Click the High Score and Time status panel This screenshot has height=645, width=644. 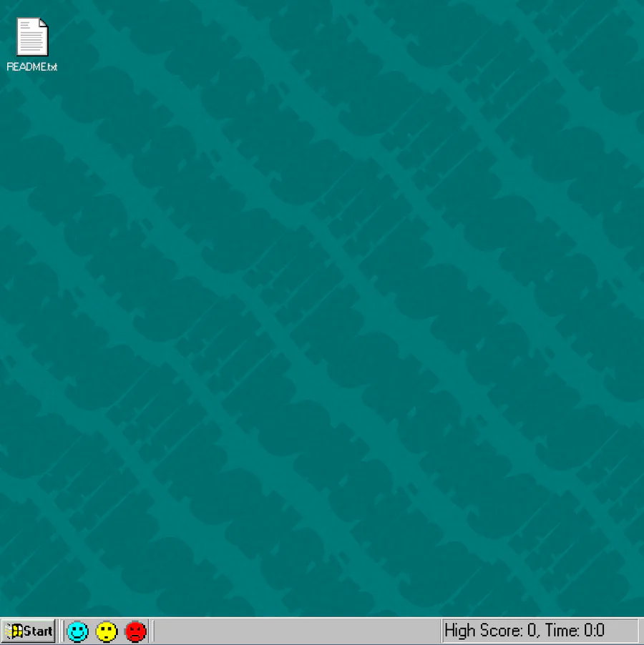[x=540, y=631]
